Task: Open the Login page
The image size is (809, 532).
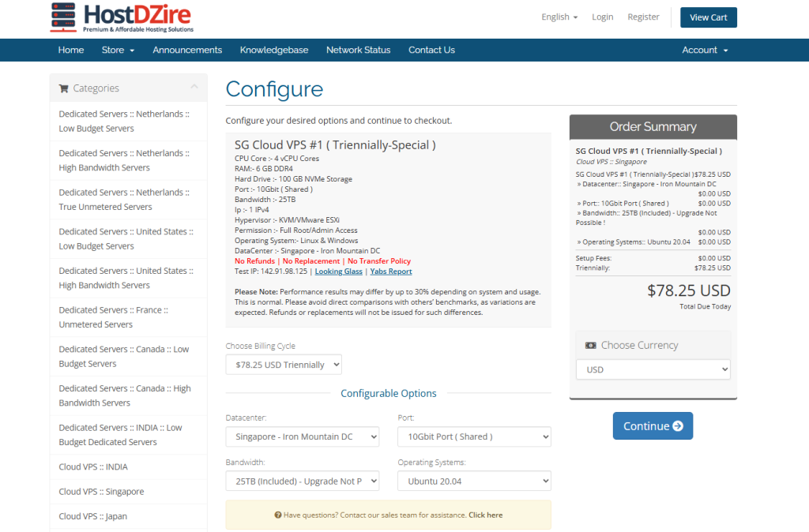Action: 602,17
